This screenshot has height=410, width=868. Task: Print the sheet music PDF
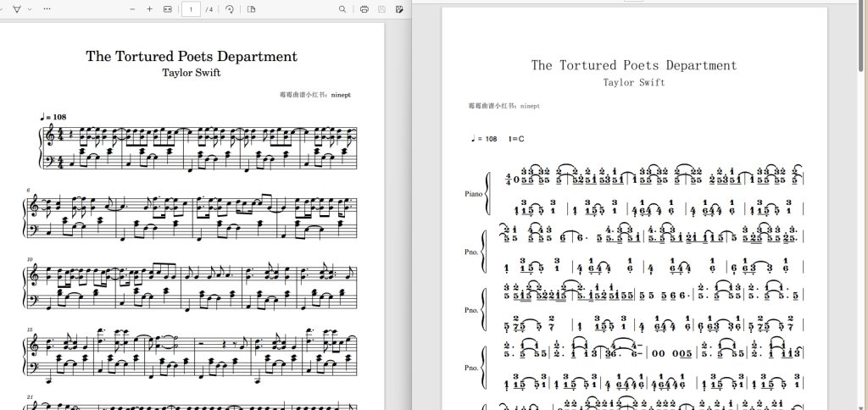[364, 8]
